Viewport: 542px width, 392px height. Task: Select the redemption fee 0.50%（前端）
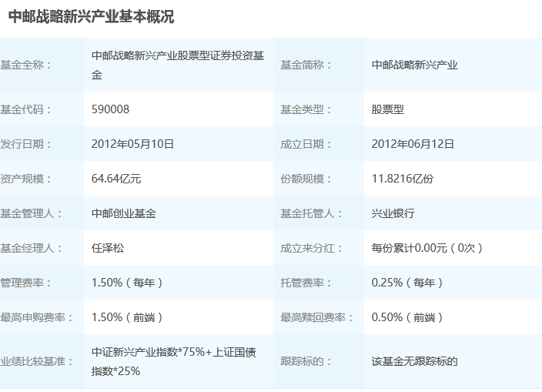[x=407, y=317]
